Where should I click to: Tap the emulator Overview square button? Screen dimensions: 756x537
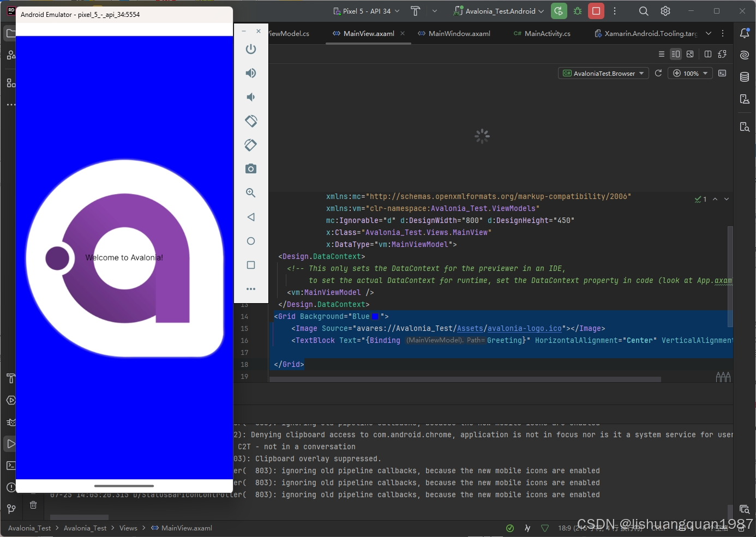[251, 265]
